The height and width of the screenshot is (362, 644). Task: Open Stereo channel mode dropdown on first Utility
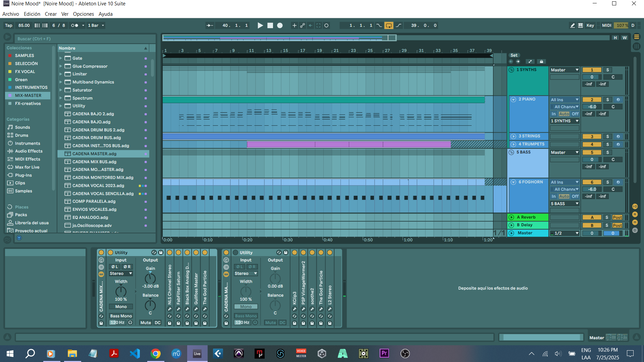click(121, 274)
